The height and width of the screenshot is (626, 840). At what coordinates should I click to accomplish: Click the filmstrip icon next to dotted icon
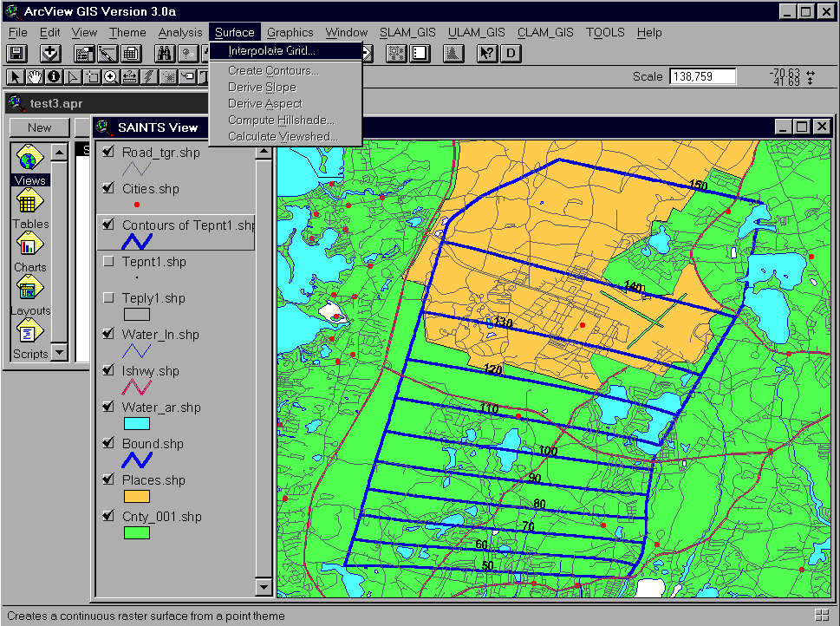420,53
